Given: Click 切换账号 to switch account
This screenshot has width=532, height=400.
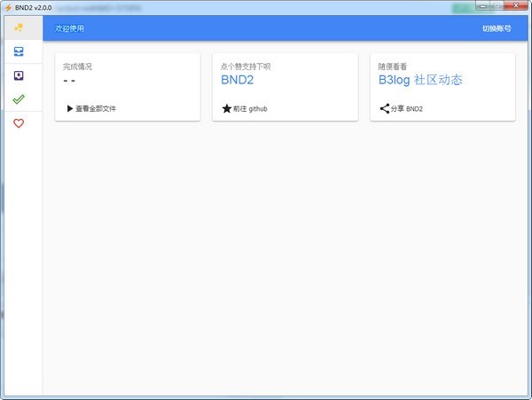Looking at the screenshot, I should pyautogui.click(x=497, y=28).
